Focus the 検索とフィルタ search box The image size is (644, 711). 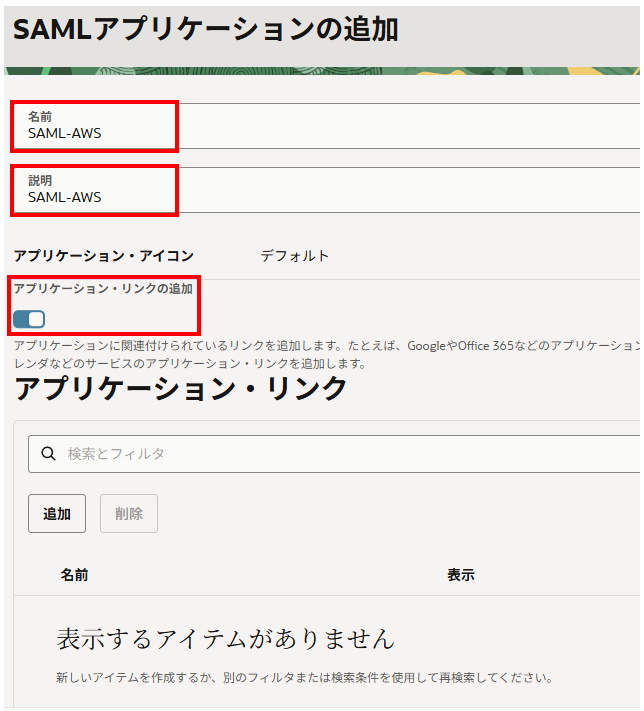tap(340, 454)
